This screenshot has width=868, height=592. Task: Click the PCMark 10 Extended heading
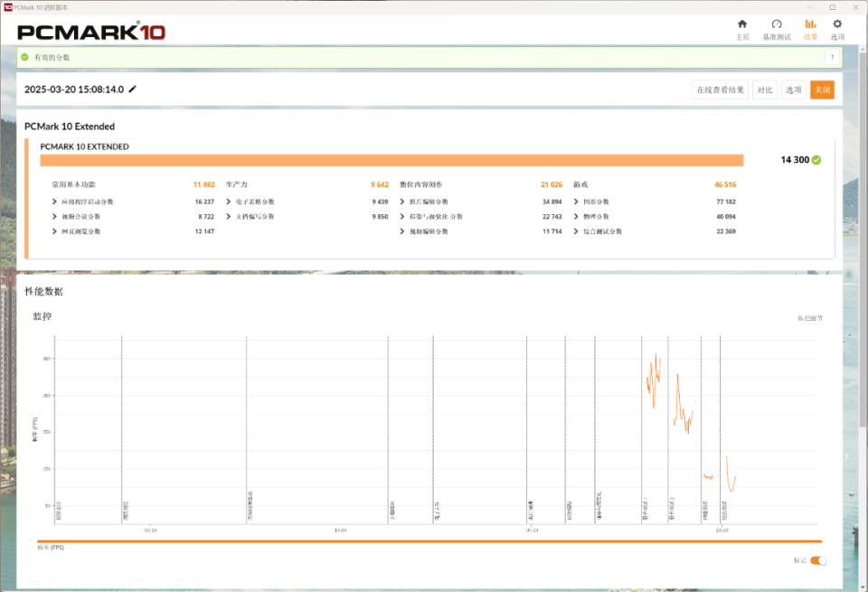pos(70,127)
